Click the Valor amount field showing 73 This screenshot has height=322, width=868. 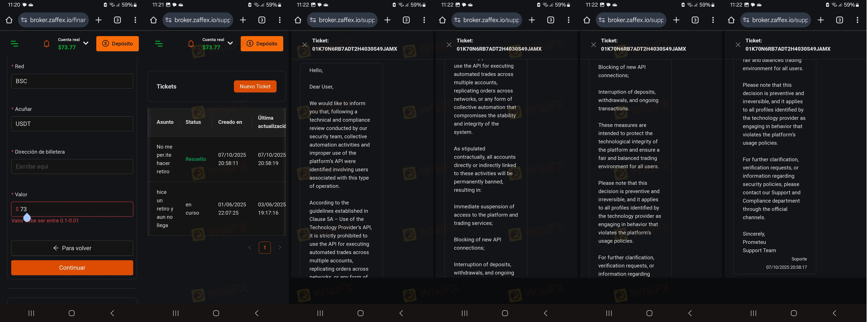click(x=72, y=209)
